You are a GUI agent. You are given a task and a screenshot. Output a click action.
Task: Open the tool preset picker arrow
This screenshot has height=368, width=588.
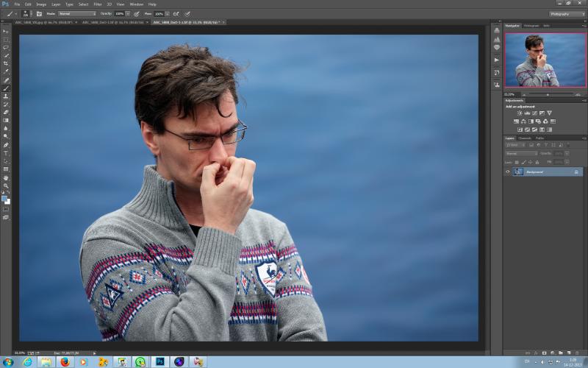15,14
